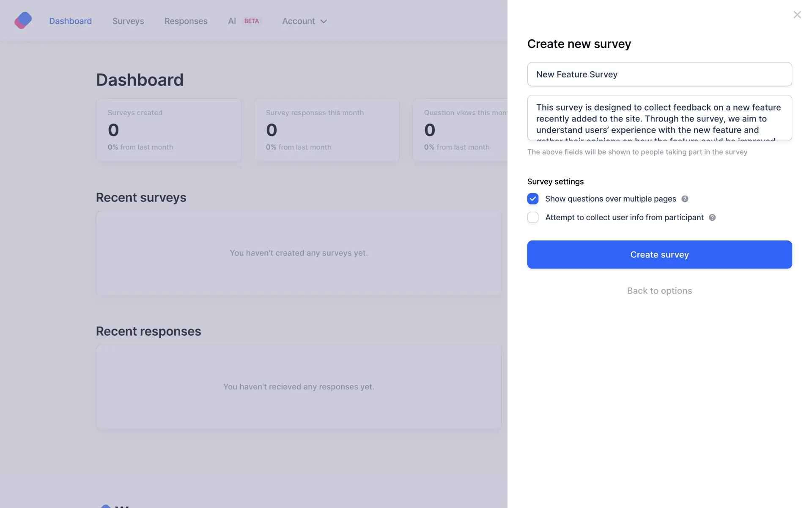Click the Show questions over multiple pages label
This screenshot has height=508, width=812.
610,199
